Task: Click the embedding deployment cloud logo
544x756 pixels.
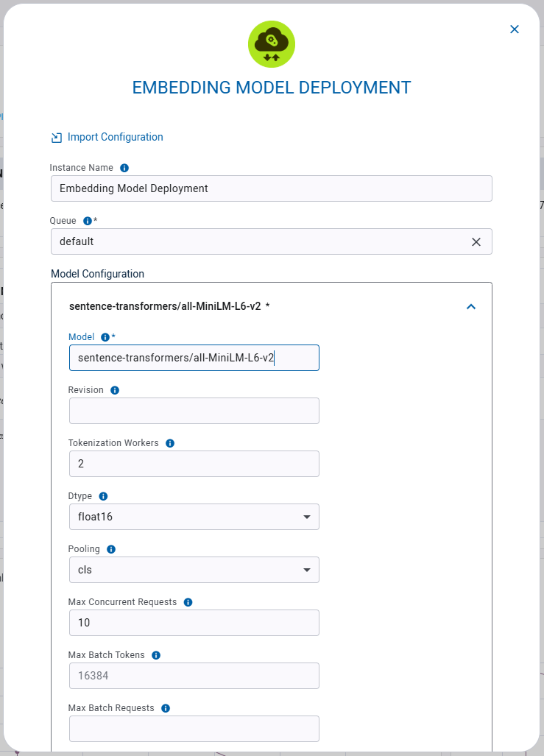Action: click(x=272, y=44)
